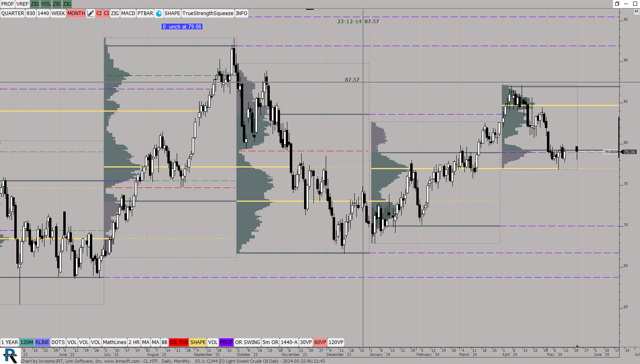This screenshot has width=640, height=364.
Task: Click the 5m OR button
Action: tap(270, 342)
